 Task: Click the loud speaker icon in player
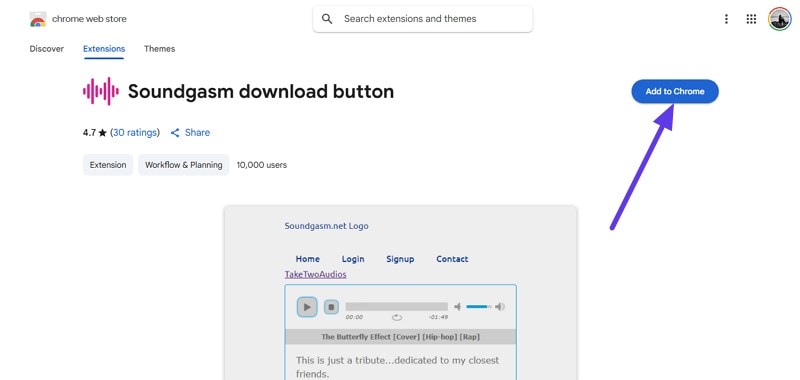pos(500,307)
